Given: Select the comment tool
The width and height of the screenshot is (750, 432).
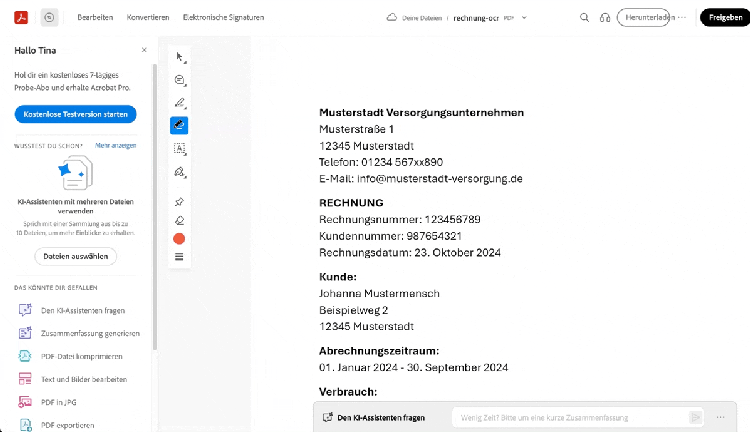Looking at the screenshot, I should tap(179, 80).
